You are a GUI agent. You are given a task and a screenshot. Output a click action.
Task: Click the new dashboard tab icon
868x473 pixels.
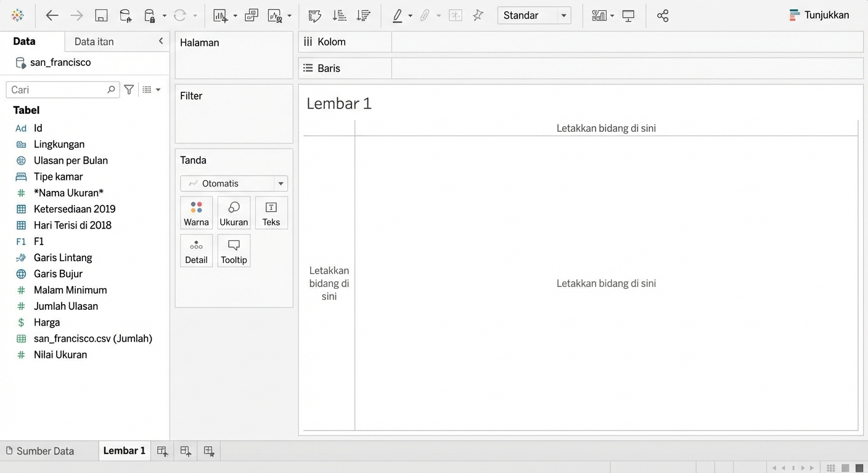pos(186,451)
